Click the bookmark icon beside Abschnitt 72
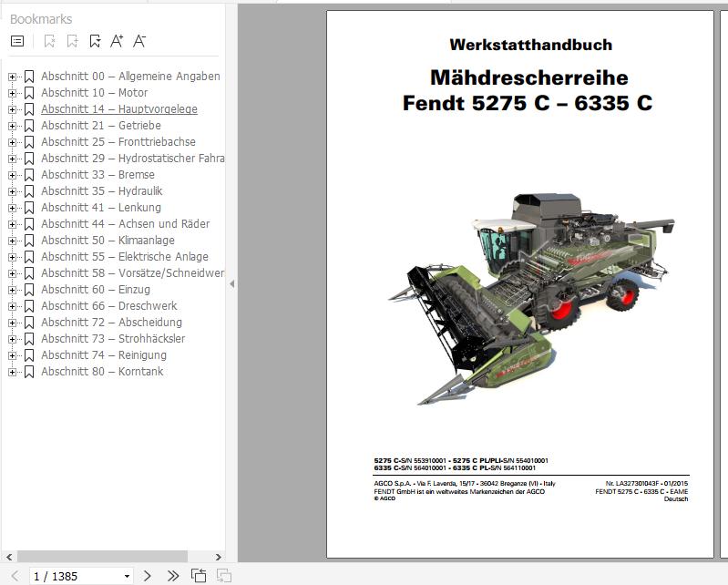728x585 pixels. (x=29, y=323)
